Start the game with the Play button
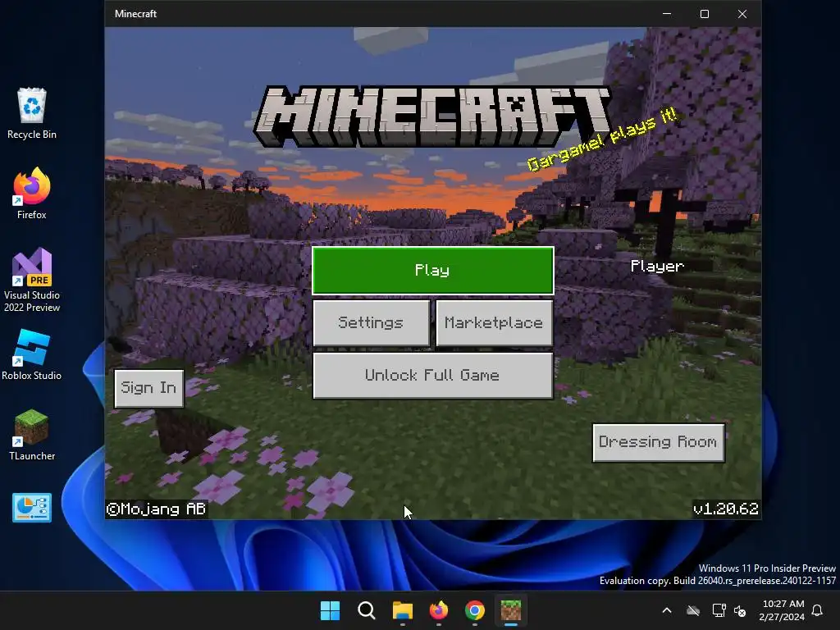This screenshot has height=630, width=840. (x=433, y=271)
